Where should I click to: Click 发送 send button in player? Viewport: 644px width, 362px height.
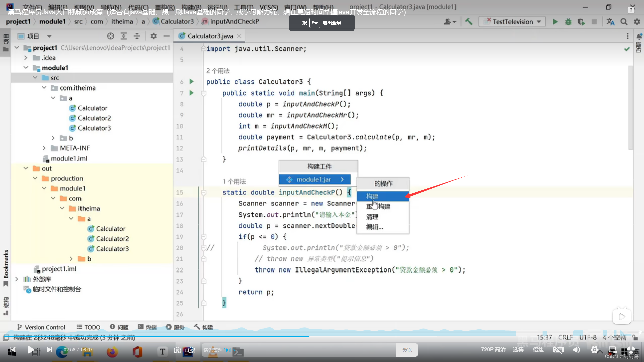coord(407,350)
